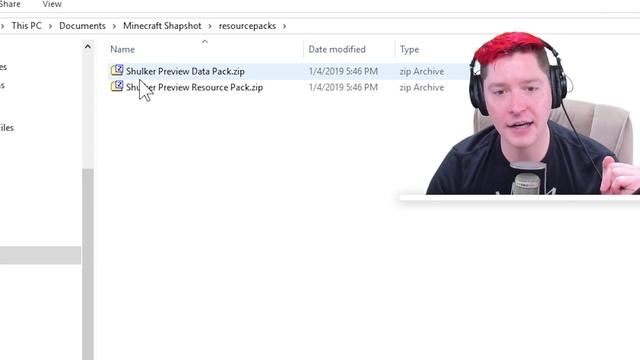The width and height of the screenshot is (640, 360).
Task: Expand chevron after This PC breadcrumb
Action: (x=50, y=26)
